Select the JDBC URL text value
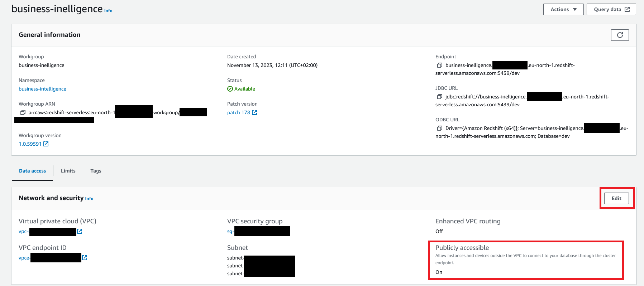 (522, 101)
